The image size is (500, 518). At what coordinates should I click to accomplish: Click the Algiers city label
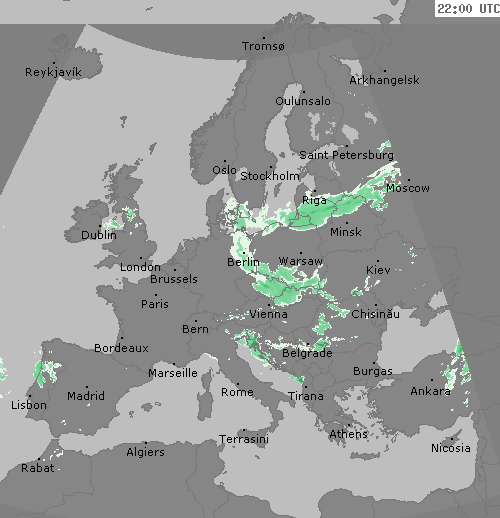pos(146,452)
